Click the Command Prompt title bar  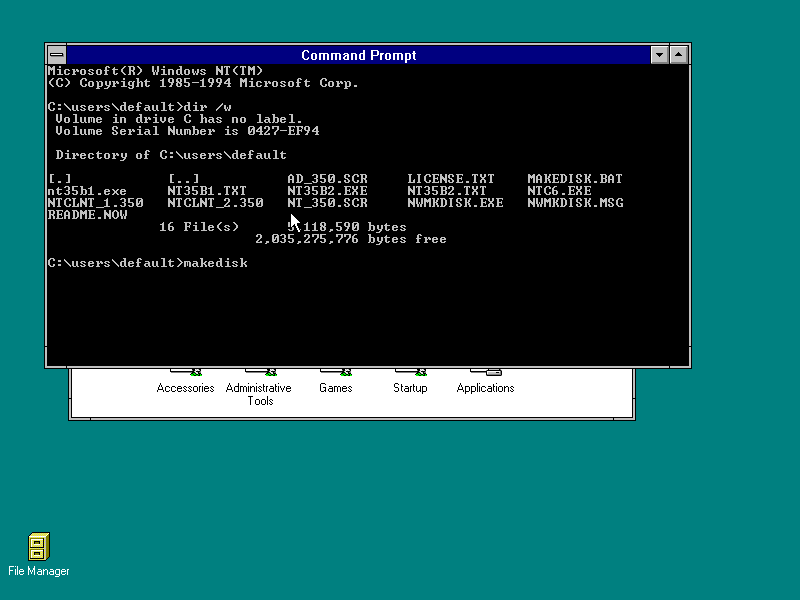coord(358,55)
